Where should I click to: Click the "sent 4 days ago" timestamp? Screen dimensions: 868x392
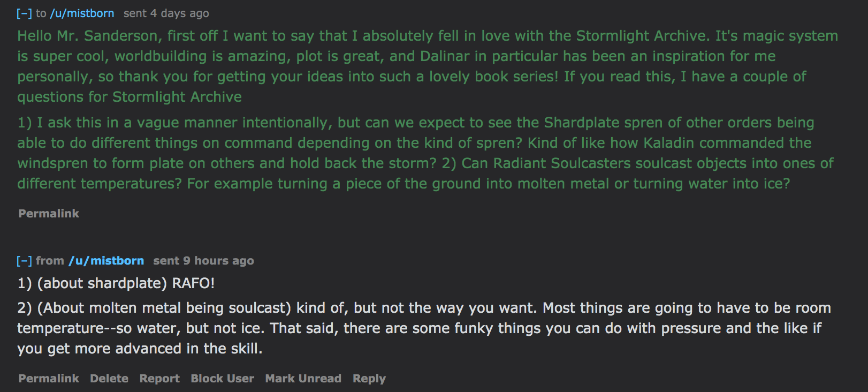pyautogui.click(x=166, y=13)
